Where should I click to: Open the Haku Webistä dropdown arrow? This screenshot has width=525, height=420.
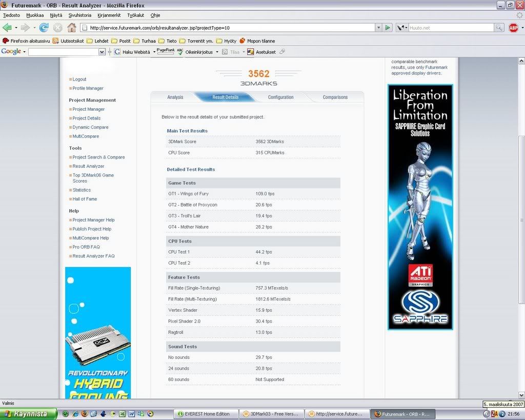(x=154, y=52)
